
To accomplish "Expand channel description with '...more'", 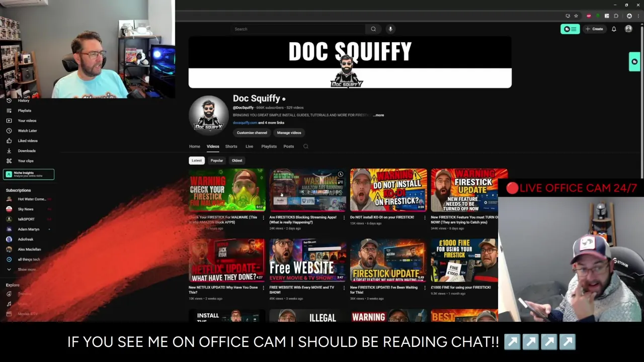I will (378, 115).
